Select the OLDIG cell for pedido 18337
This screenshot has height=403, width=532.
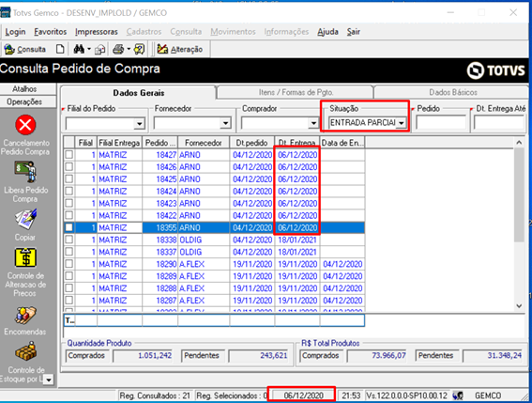(x=204, y=252)
